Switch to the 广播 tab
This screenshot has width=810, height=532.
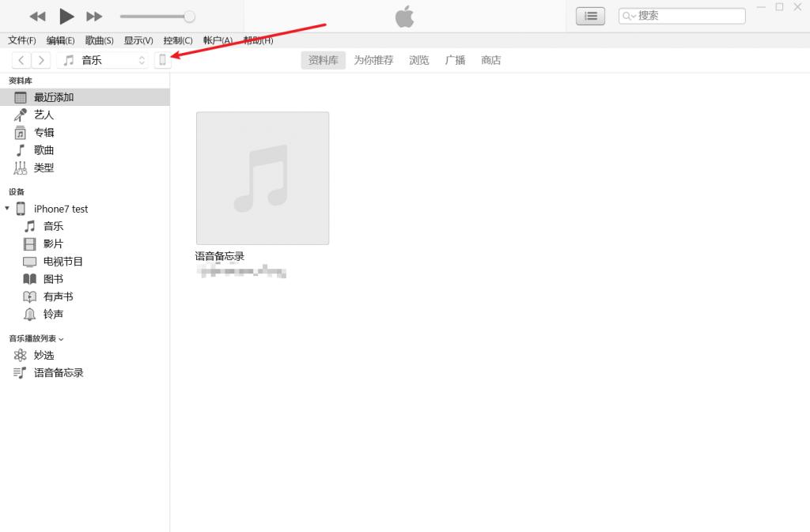[x=455, y=59]
